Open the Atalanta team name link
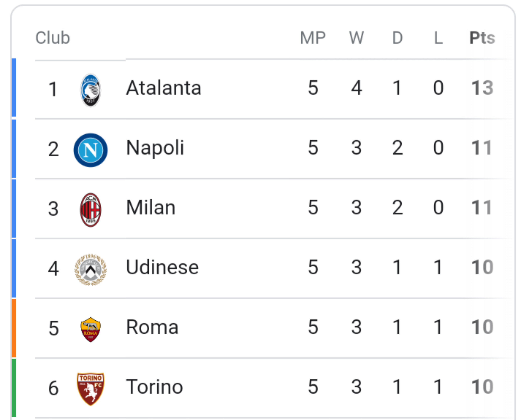Screen dimensions: 526x420 coord(163,88)
